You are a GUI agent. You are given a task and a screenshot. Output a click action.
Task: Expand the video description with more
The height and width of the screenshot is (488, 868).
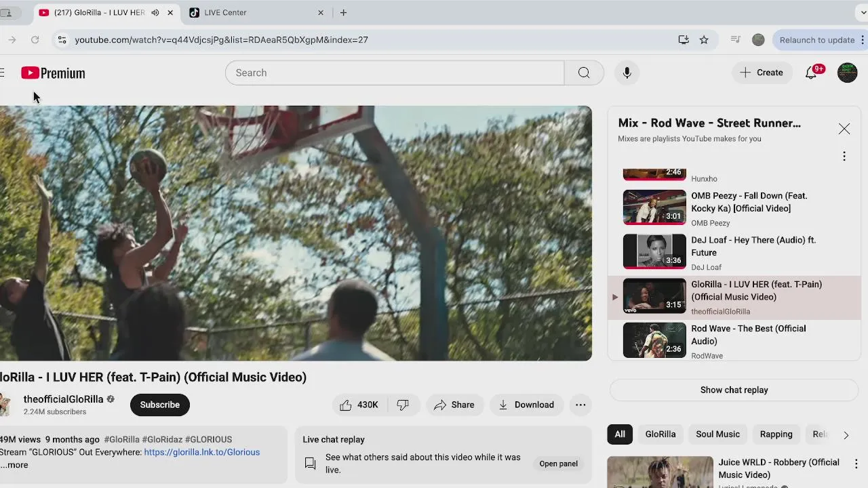point(14,465)
